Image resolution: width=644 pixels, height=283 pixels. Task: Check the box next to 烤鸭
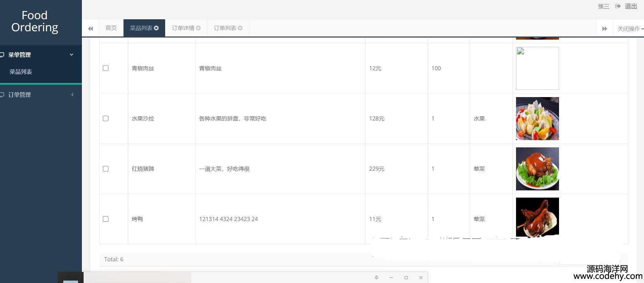pos(106,219)
